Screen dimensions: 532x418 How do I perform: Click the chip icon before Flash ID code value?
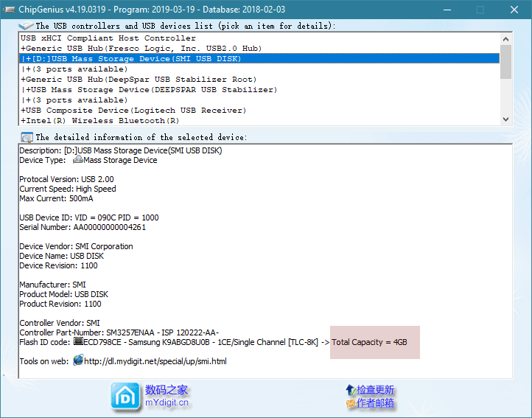tap(78, 341)
